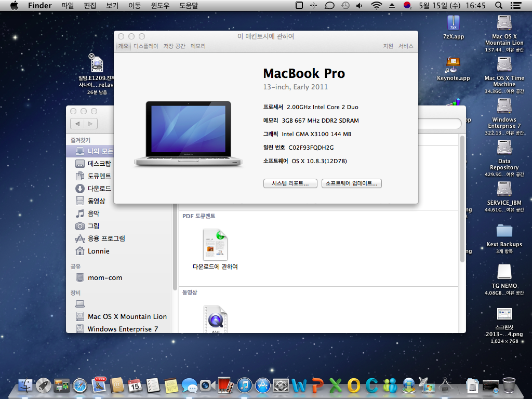The width and height of the screenshot is (532, 399).
Task: Open the 지원 link in About window
Action: click(x=388, y=46)
